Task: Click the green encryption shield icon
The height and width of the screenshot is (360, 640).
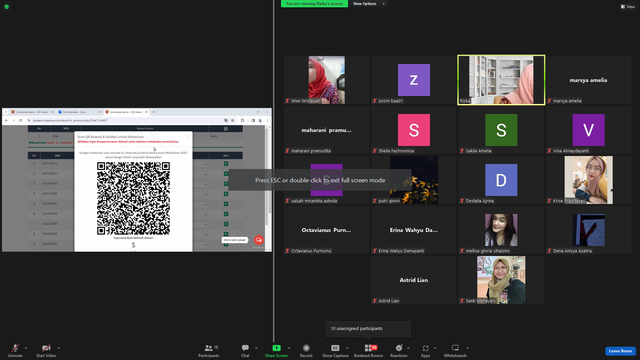Action: click(x=7, y=7)
